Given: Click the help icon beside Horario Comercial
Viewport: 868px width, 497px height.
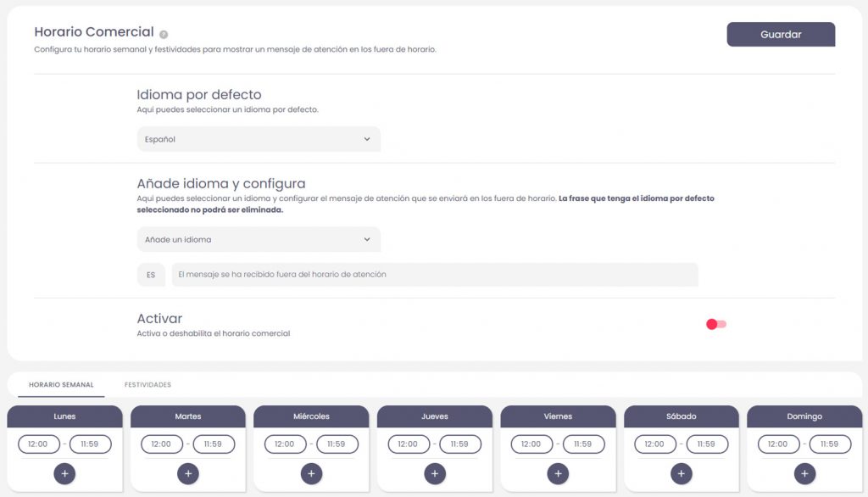Looking at the screenshot, I should pyautogui.click(x=164, y=35).
